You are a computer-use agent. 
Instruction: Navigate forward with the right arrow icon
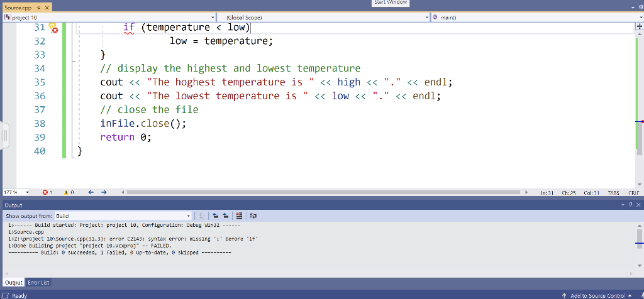[104, 192]
